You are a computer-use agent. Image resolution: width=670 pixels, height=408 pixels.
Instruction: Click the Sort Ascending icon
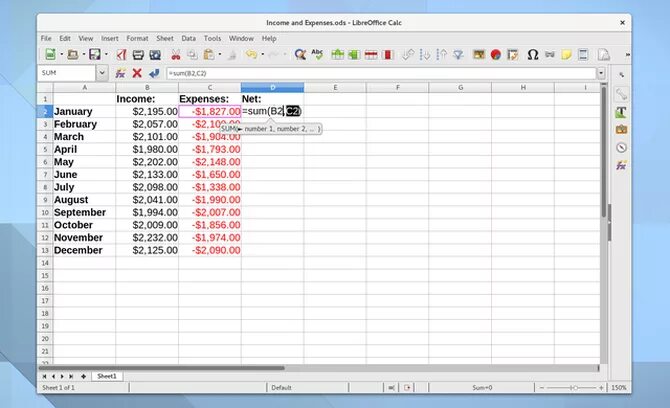click(425, 54)
